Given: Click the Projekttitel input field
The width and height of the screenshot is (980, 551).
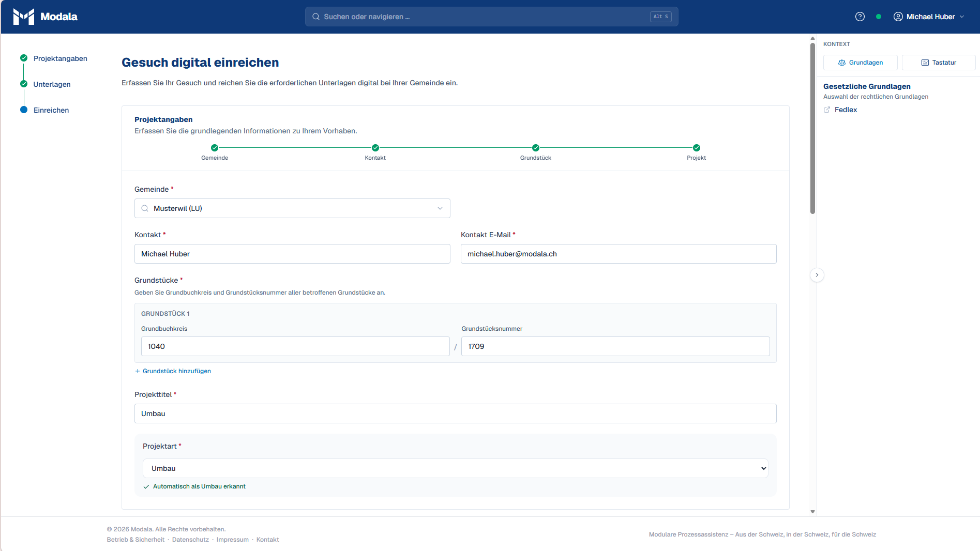Looking at the screenshot, I should click(456, 414).
